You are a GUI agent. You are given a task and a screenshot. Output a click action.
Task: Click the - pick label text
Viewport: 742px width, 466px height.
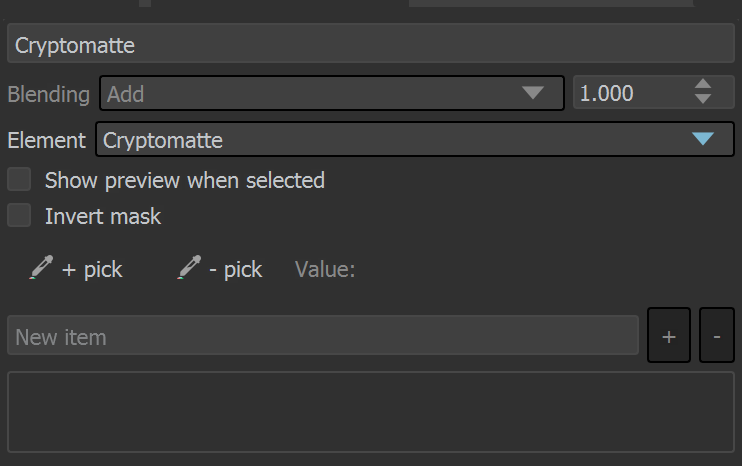click(x=236, y=270)
